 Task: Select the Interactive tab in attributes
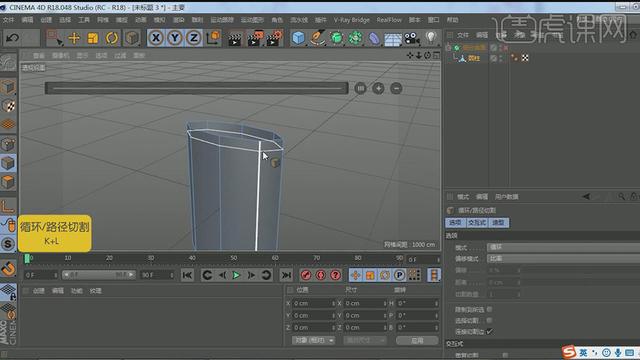coord(477,222)
